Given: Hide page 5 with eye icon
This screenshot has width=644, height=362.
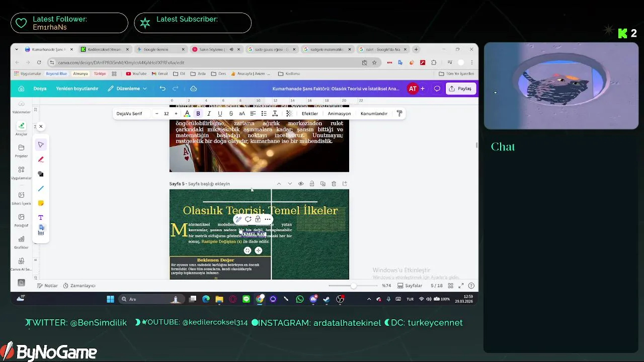Looking at the screenshot, I should [301, 184].
